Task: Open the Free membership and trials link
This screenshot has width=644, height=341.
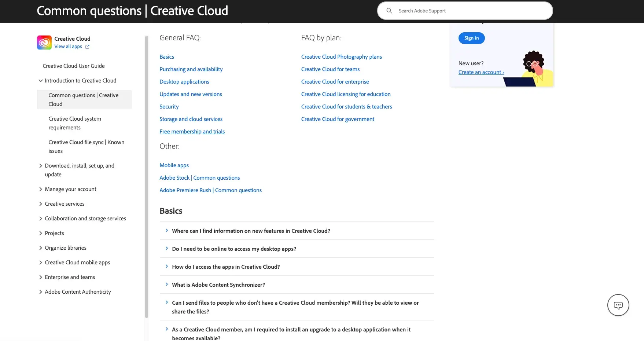Action: 192,131
